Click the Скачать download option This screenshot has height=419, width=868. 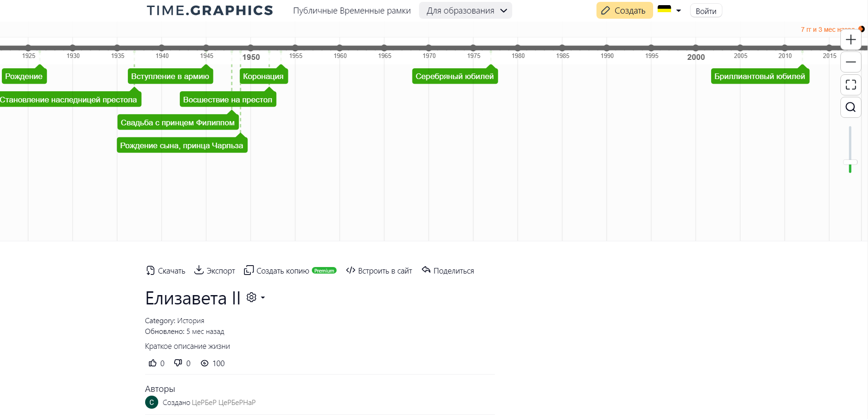(x=166, y=271)
